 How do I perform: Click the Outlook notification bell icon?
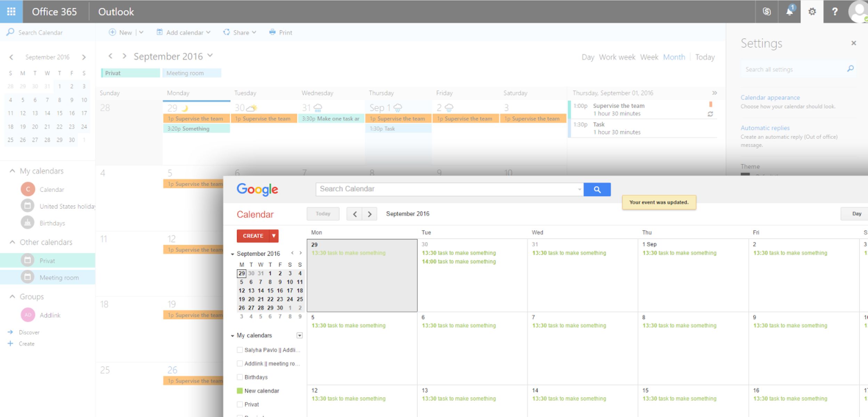tap(787, 11)
